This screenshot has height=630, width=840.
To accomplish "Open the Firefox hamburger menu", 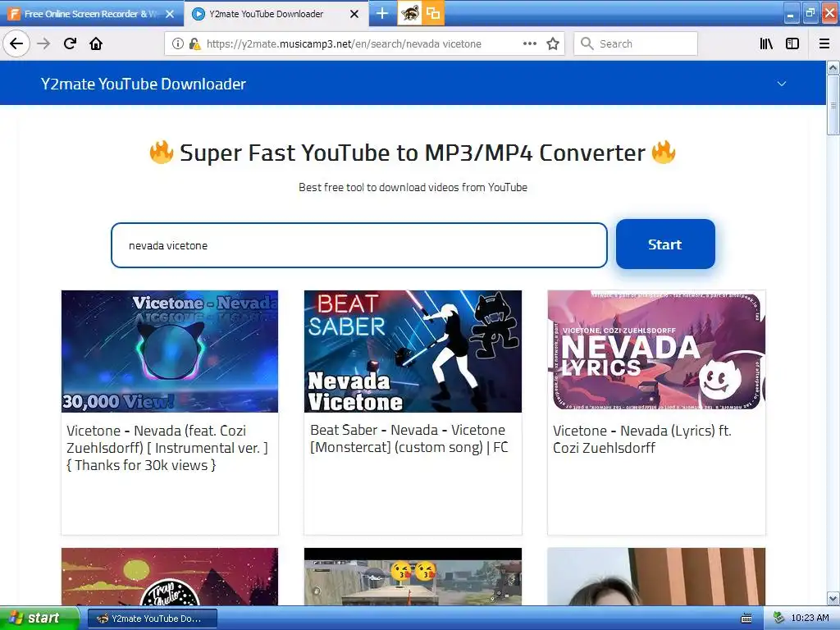I will coord(824,43).
